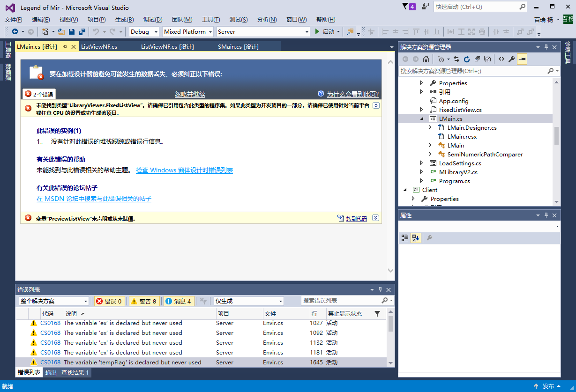Click the Undo toolbar arrow
This screenshot has height=392, width=576.
point(96,31)
